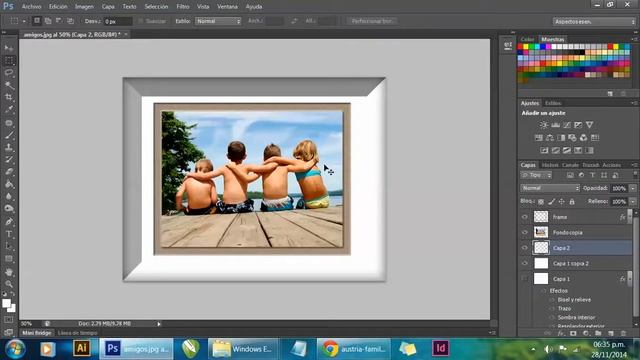Add an Exposure adjustment

pyautogui.click(x=578, y=125)
